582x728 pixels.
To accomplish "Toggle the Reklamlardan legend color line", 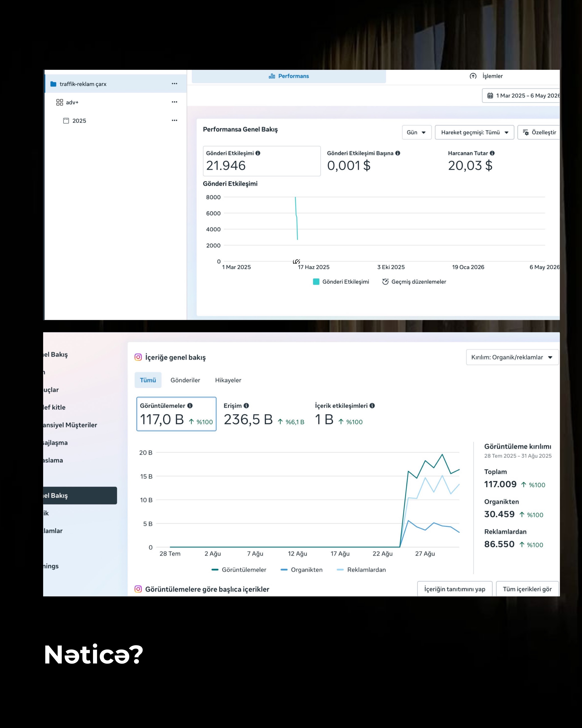I will [x=340, y=570].
